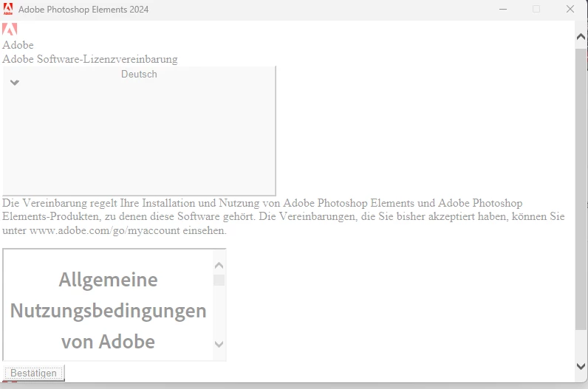Click down arrow of license text scrollbar

point(219,344)
